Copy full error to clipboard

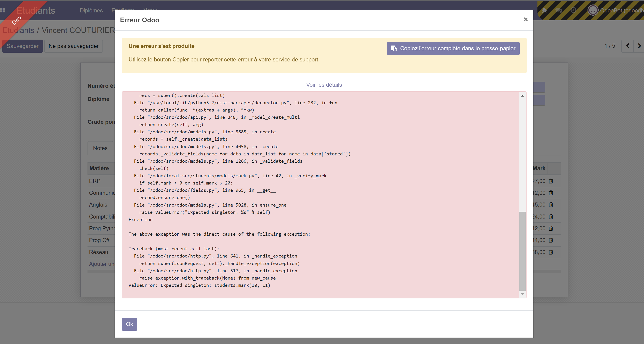(x=453, y=48)
